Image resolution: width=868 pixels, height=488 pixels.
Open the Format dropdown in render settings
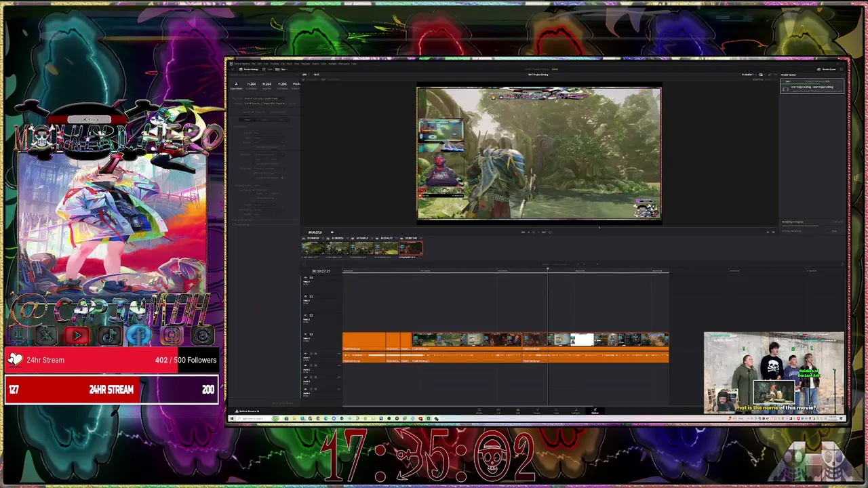[x=269, y=133]
